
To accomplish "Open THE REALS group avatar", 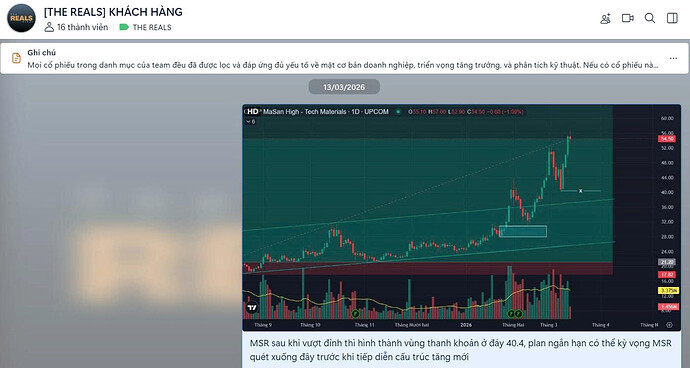I will point(21,18).
